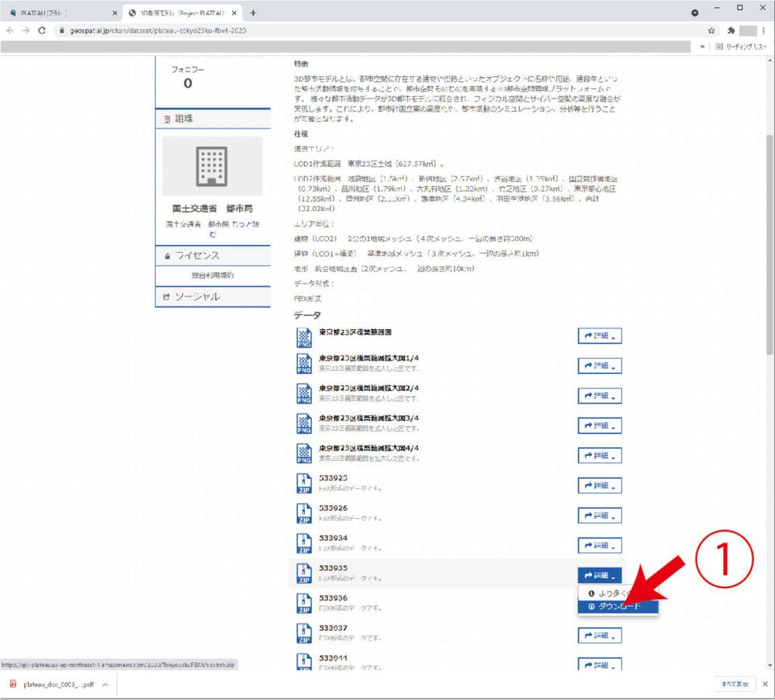Click the PNG icon for 構築範囲拡大図3/4
Image resolution: width=775 pixels, height=700 pixels.
[304, 424]
